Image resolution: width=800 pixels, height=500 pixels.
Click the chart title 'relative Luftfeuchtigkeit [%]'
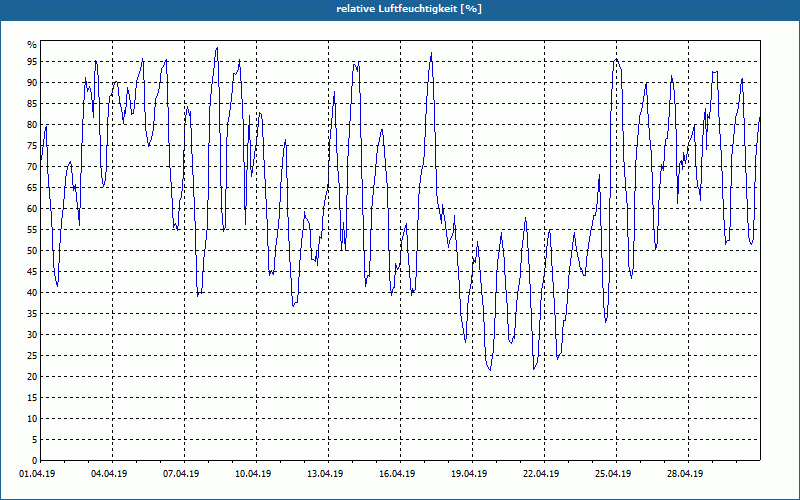tap(409, 9)
